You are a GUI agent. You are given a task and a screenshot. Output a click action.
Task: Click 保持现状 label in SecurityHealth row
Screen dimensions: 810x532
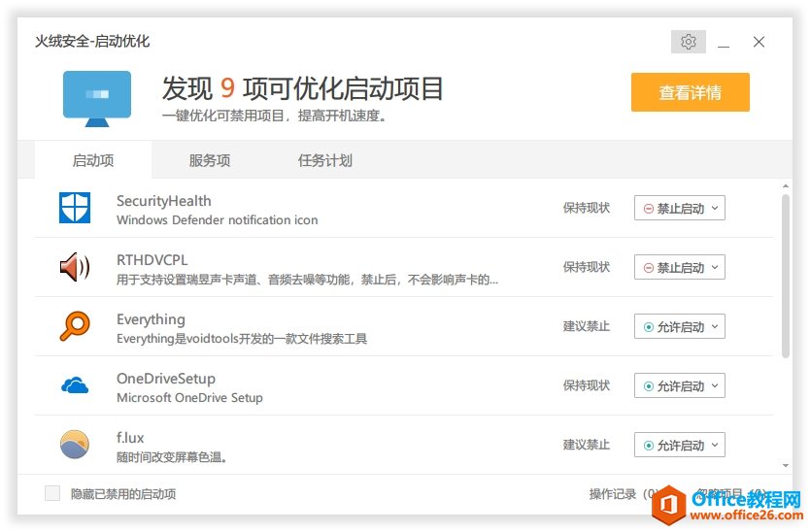pyautogui.click(x=587, y=208)
